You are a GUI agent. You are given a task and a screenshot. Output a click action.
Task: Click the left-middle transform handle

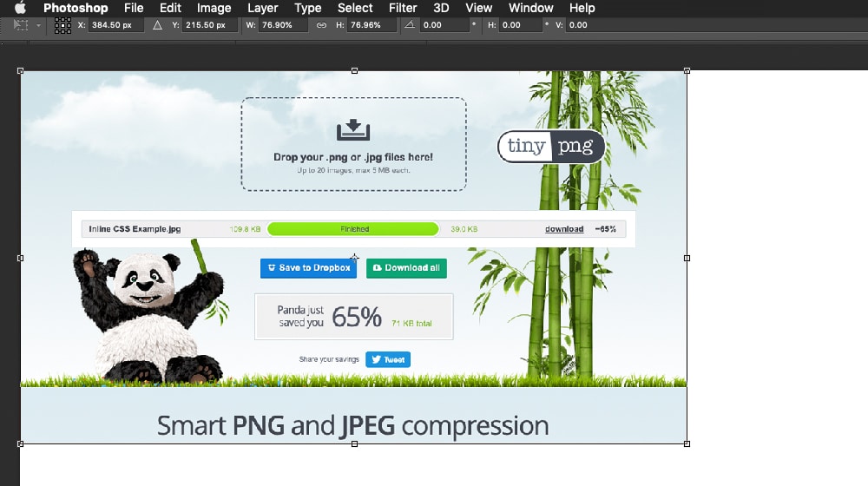click(x=21, y=258)
